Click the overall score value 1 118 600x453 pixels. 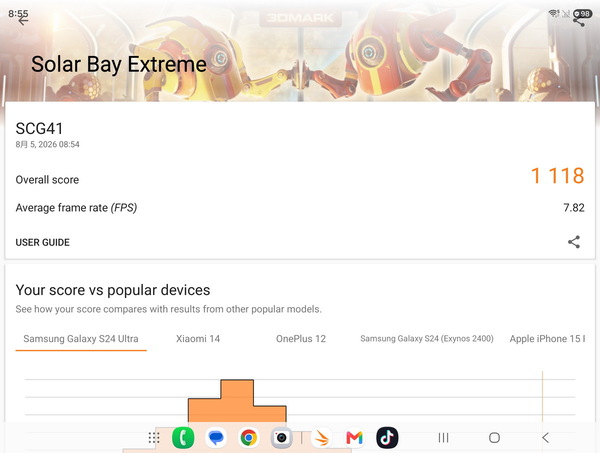click(x=558, y=176)
